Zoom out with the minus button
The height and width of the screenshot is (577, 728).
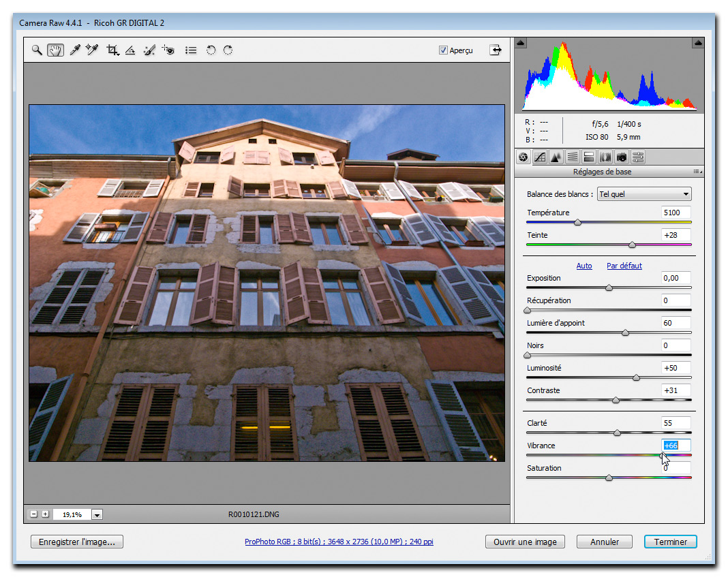pos(34,514)
